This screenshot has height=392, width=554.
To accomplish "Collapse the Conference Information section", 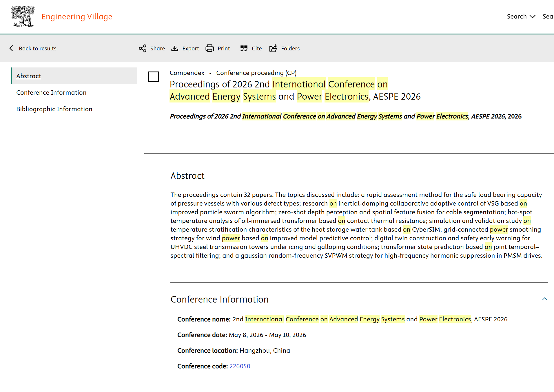I will tap(545, 299).
